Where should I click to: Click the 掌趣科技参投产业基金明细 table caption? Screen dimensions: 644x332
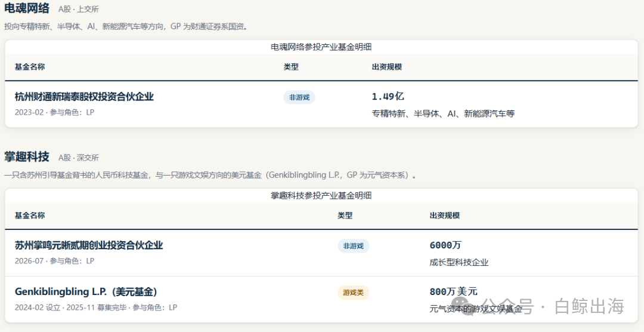tap(321, 195)
